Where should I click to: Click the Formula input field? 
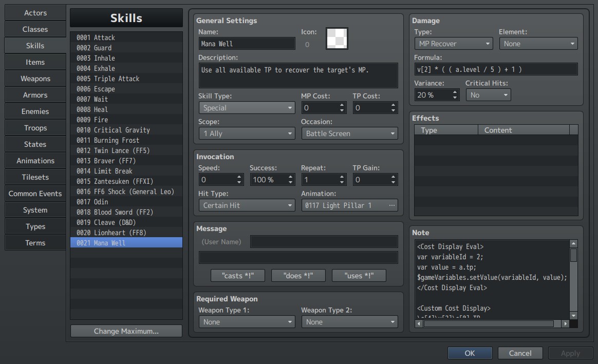[x=496, y=69]
